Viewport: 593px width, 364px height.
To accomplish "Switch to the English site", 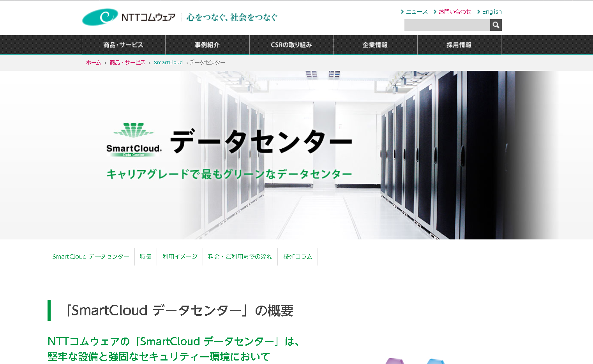I will (492, 12).
